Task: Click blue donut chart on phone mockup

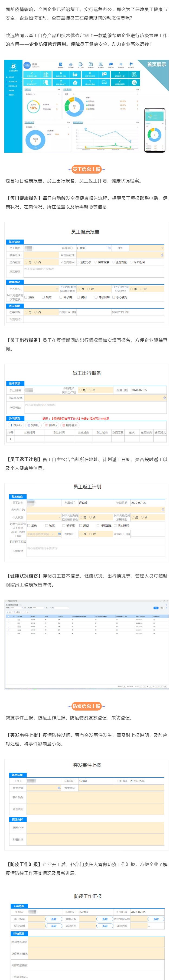Action: coord(154,134)
